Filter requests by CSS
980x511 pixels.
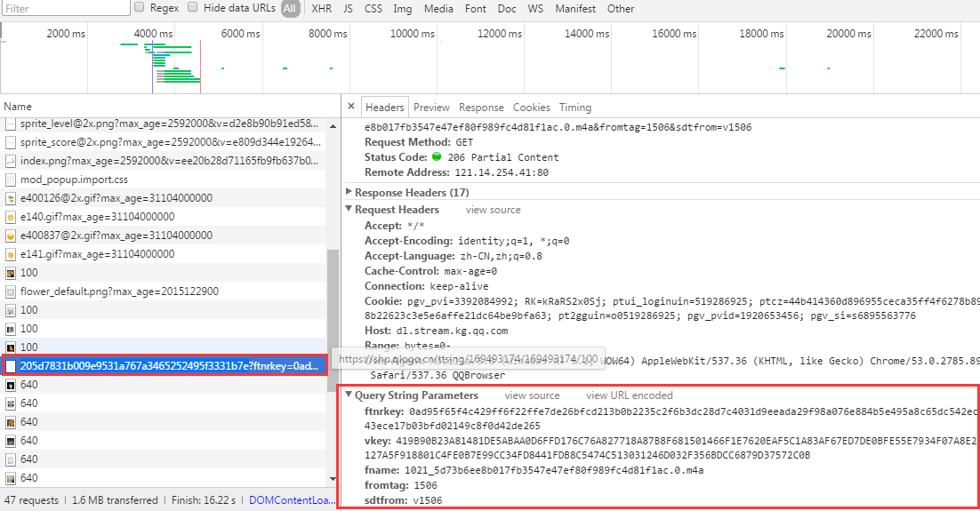374,9
